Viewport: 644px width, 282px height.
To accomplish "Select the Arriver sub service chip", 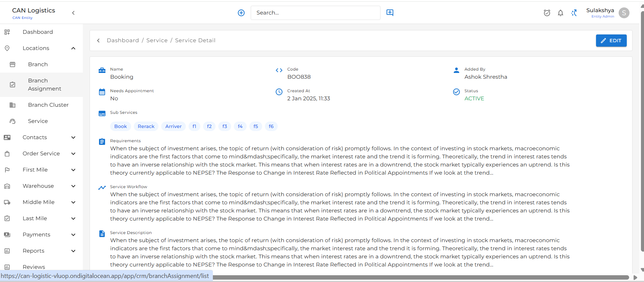I will (x=173, y=126).
